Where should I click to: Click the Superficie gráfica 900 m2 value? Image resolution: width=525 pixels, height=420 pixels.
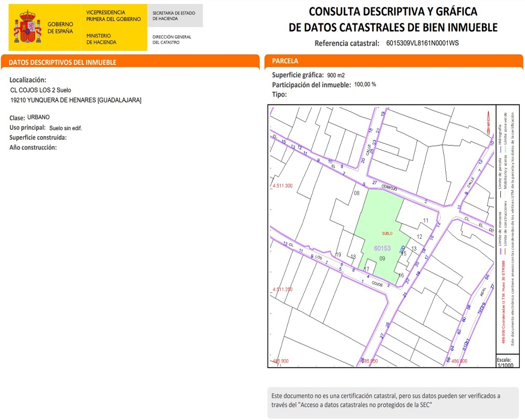click(x=335, y=75)
